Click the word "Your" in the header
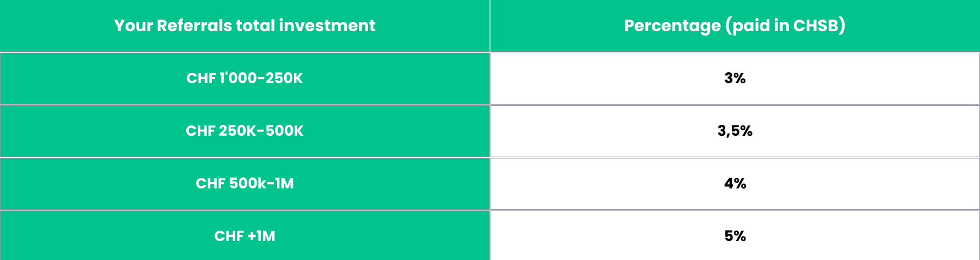Viewport: 980px width, 260px height. point(133,26)
